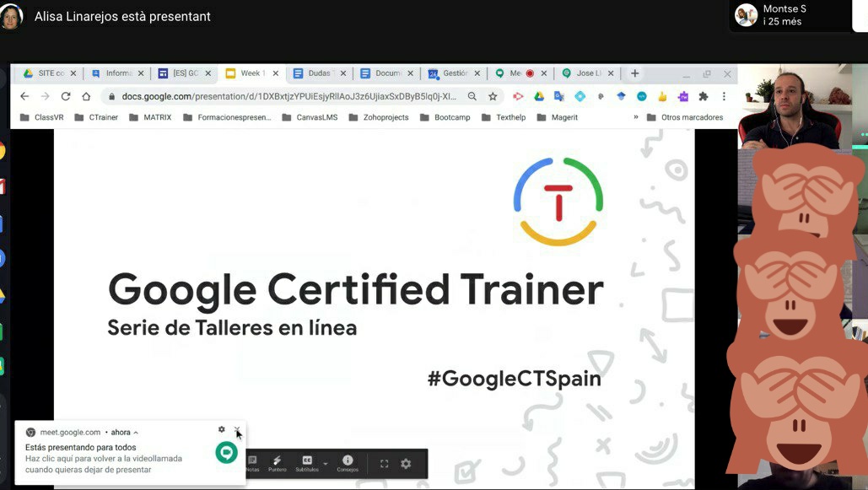The height and width of the screenshot is (490, 868).
Task: Open the Google Translate extension
Action: tap(559, 96)
